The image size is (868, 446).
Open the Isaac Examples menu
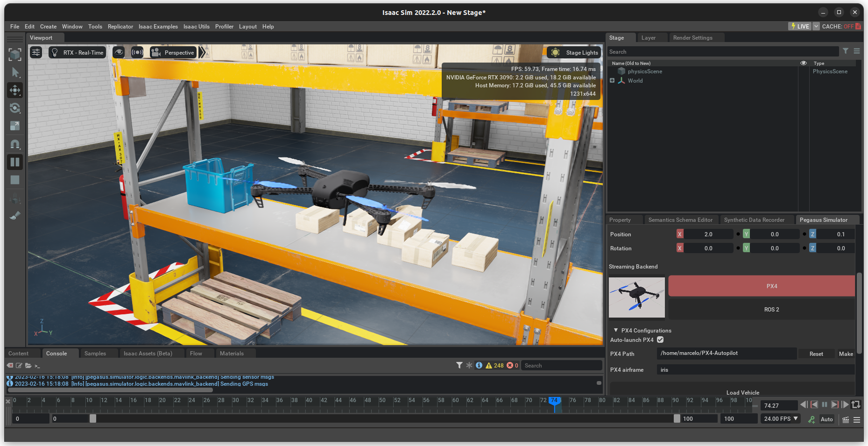(x=158, y=27)
